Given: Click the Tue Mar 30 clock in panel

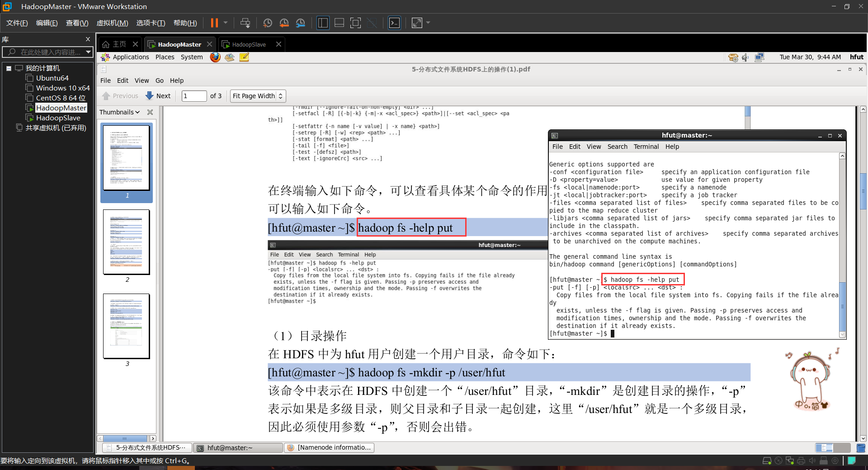Looking at the screenshot, I should coord(810,57).
